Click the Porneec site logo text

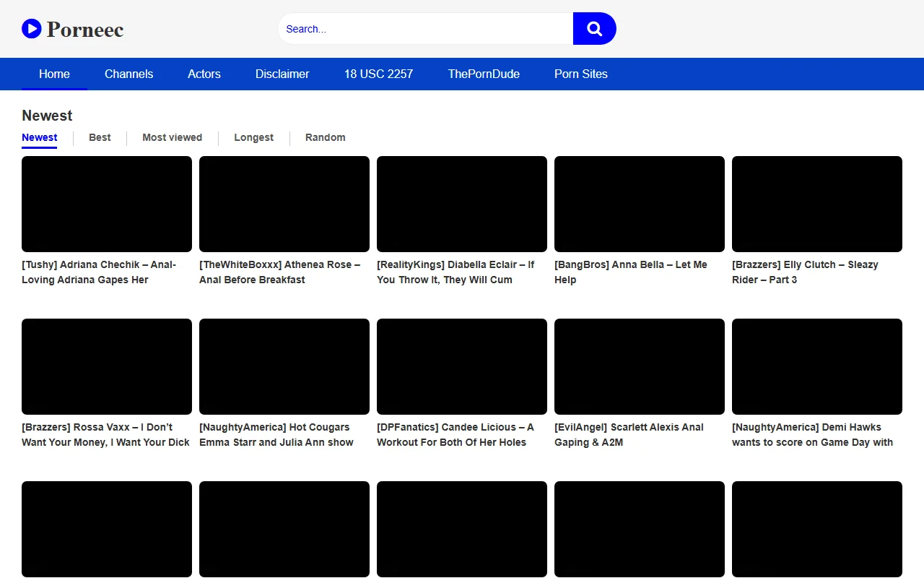(x=84, y=30)
